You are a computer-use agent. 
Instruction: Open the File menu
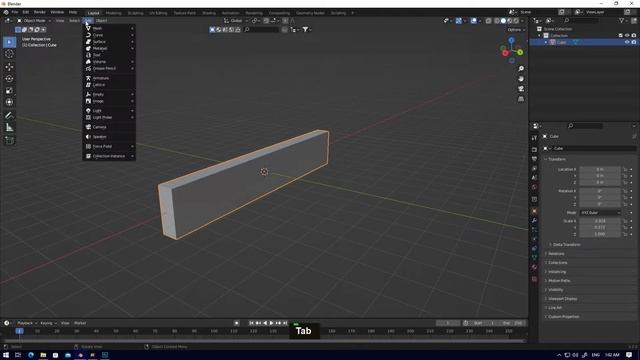[x=15, y=12]
